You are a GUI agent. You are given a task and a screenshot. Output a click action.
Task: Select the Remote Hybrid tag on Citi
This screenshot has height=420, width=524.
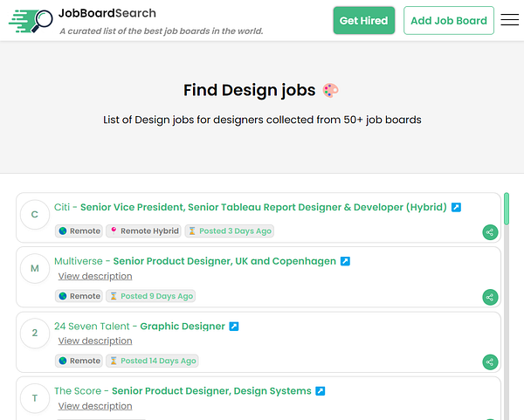tap(143, 231)
